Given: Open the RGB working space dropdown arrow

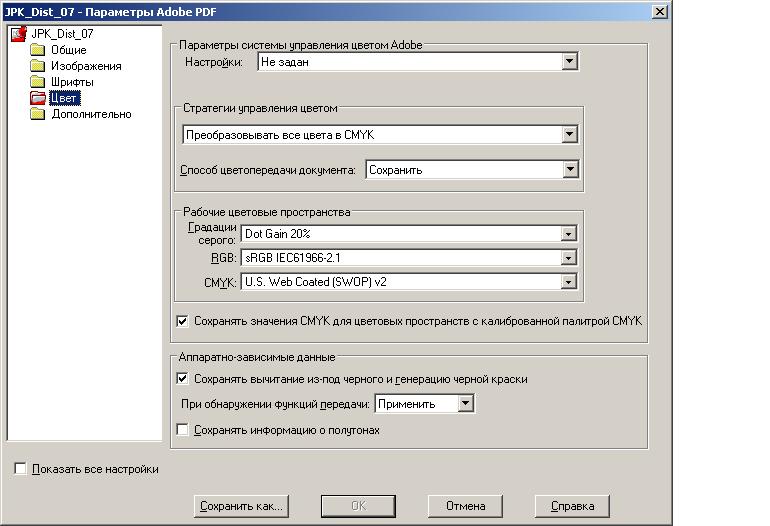Looking at the screenshot, I should [x=569, y=257].
